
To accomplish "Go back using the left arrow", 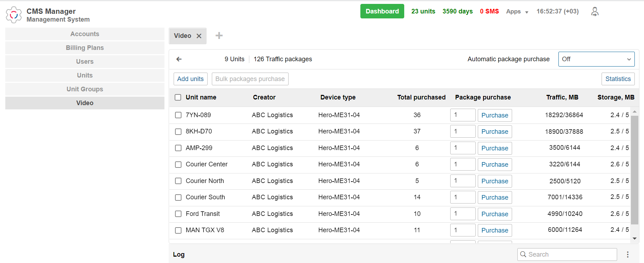I will (x=179, y=59).
